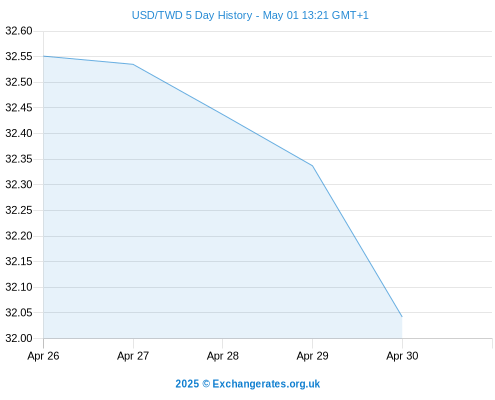Click the 32.50 y-axis label
This screenshot has width=495, height=400.
(x=19, y=82)
